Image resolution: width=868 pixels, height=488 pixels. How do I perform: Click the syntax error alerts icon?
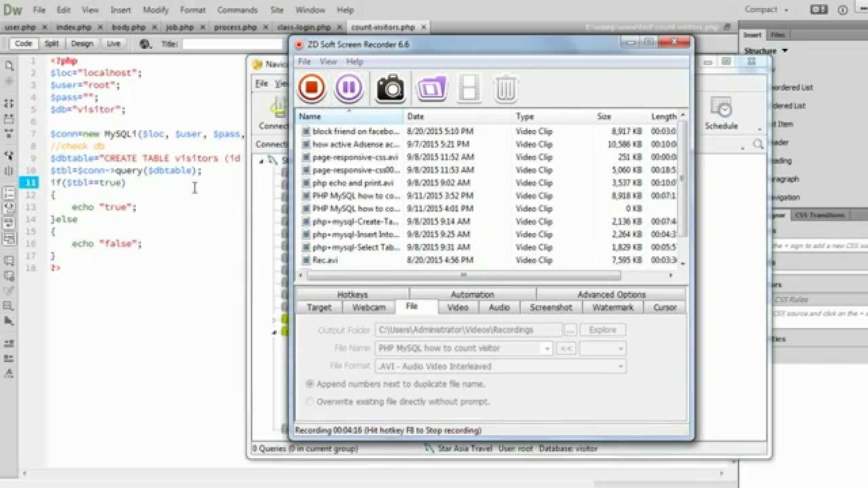click(9, 239)
